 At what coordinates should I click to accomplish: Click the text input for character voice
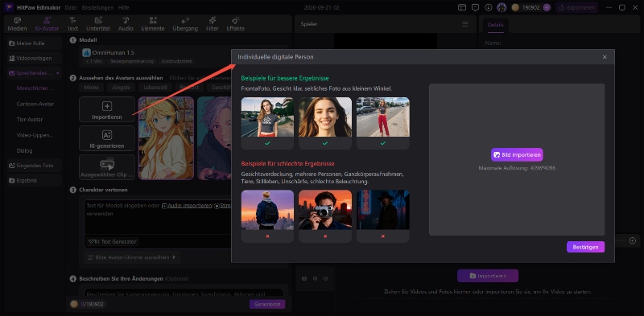point(158,218)
